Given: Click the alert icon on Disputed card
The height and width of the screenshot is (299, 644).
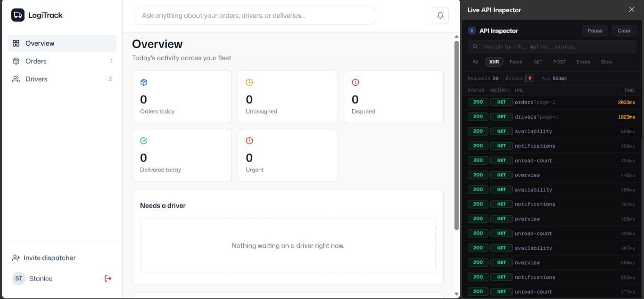Looking at the screenshot, I should pyautogui.click(x=355, y=82).
